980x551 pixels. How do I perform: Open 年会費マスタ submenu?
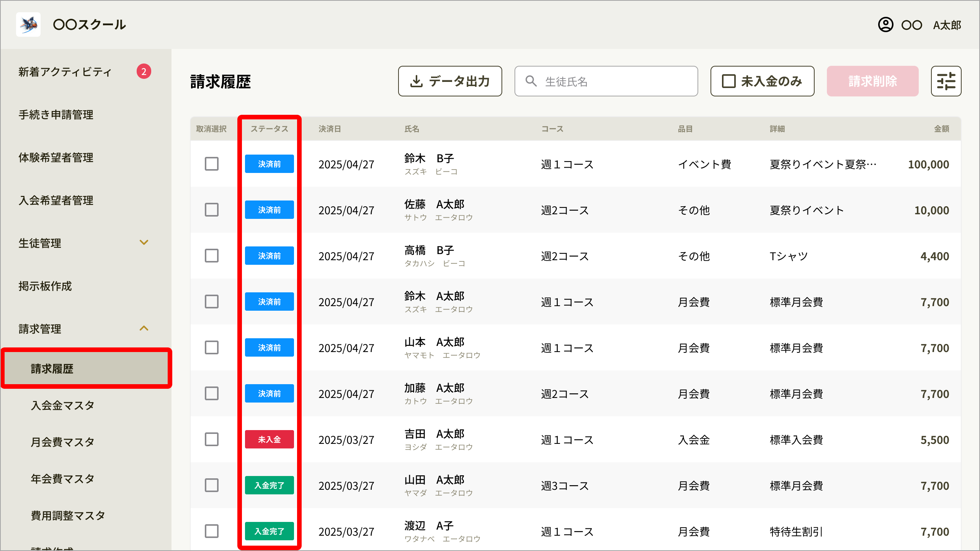coord(63,479)
